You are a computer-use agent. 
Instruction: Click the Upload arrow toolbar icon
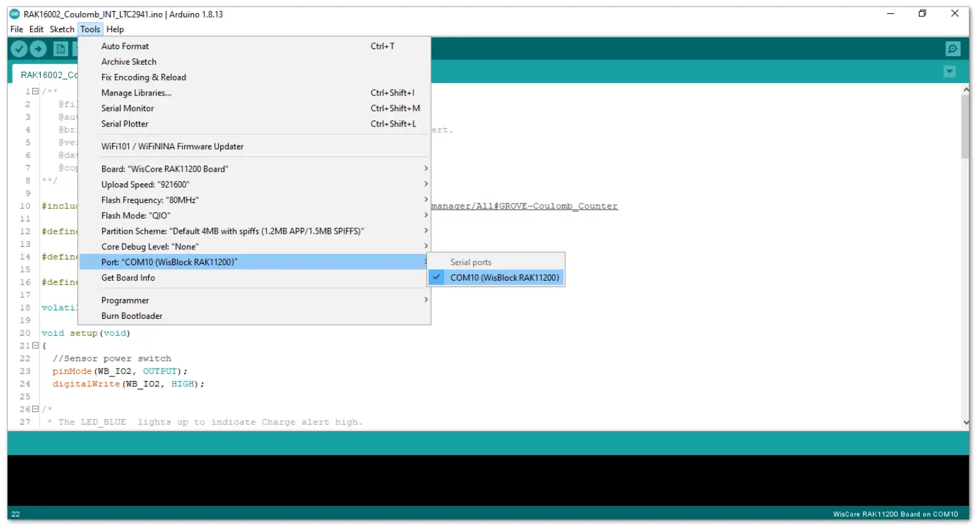click(39, 48)
